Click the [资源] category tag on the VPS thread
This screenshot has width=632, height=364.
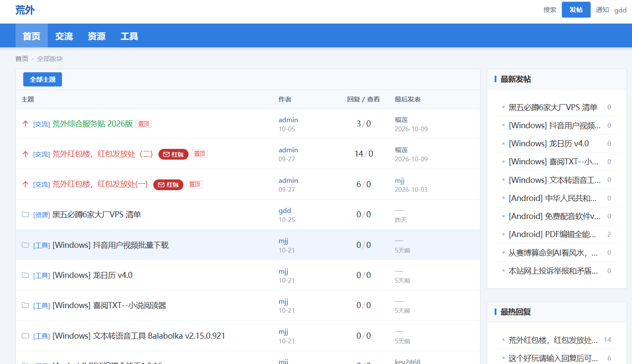[x=42, y=215]
